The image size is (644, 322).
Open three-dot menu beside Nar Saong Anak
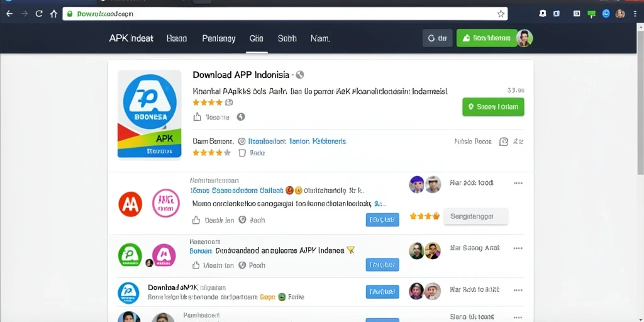click(518, 248)
